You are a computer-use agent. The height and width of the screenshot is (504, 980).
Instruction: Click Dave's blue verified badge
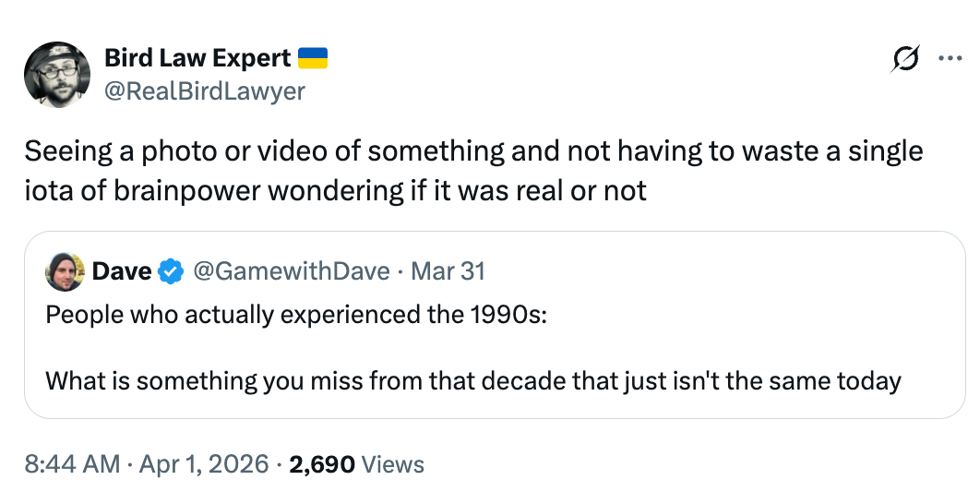pyautogui.click(x=170, y=271)
